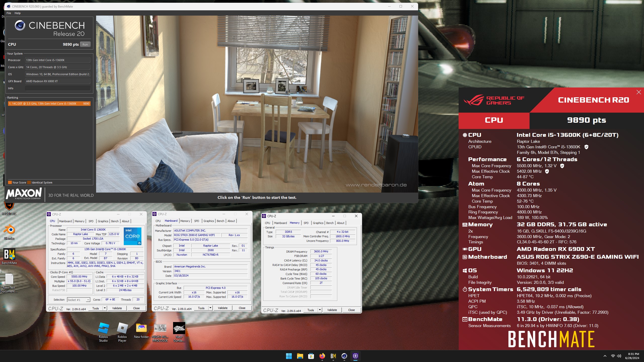Click Max Core Frequency verified shield icon

point(562,166)
